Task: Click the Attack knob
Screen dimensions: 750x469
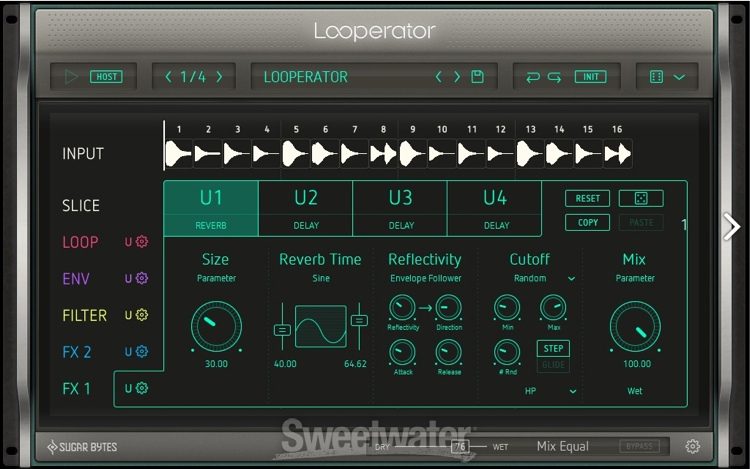Action: (x=402, y=353)
